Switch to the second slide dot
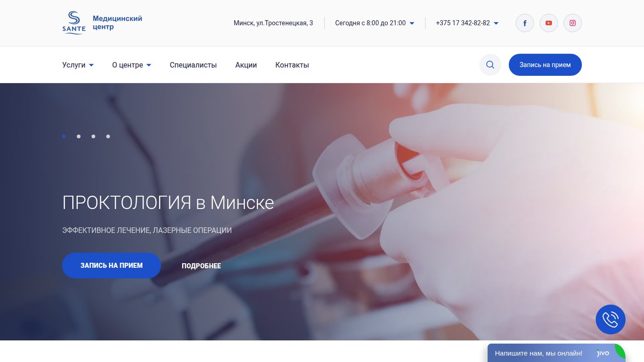Viewport: 644px width, 362px height. point(79,136)
